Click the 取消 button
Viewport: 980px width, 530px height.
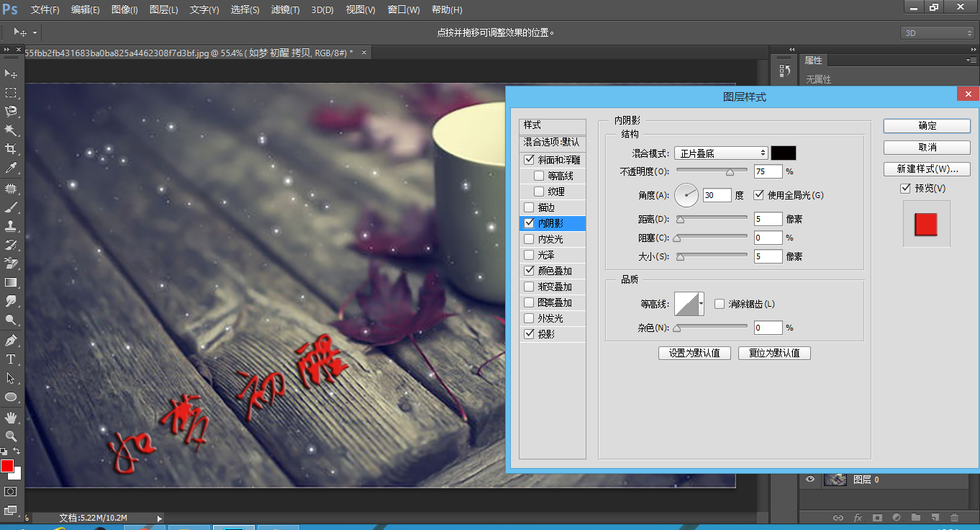pos(927,147)
